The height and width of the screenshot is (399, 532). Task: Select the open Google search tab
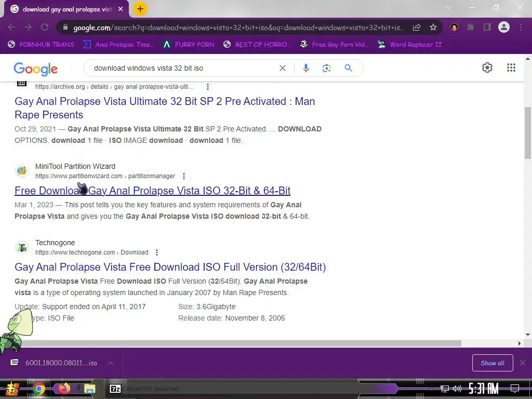(66, 9)
